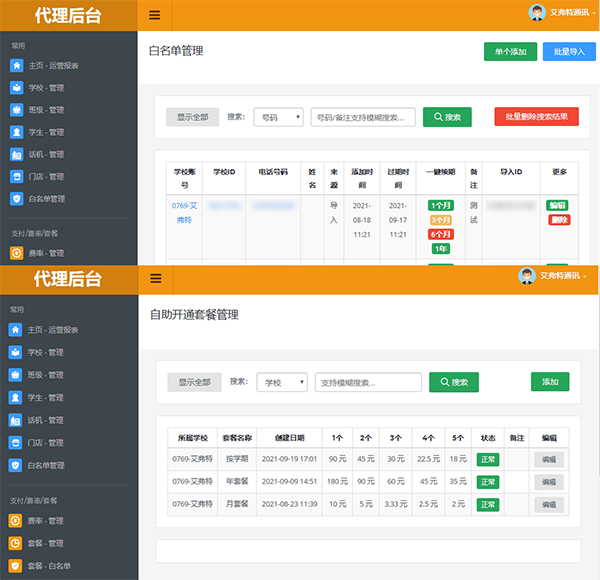600x580 pixels.
Task: Open the 学校 search type dropdown
Action: (x=282, y=382)
